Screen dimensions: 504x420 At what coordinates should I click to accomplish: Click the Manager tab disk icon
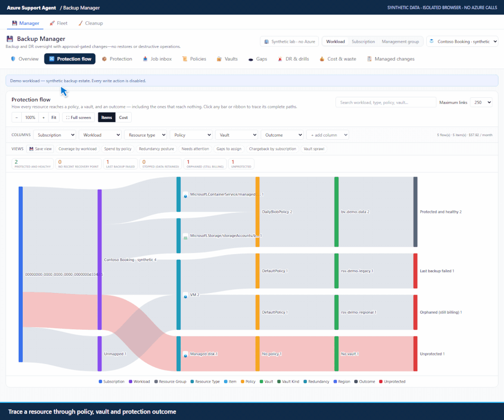tap(15, 23)
